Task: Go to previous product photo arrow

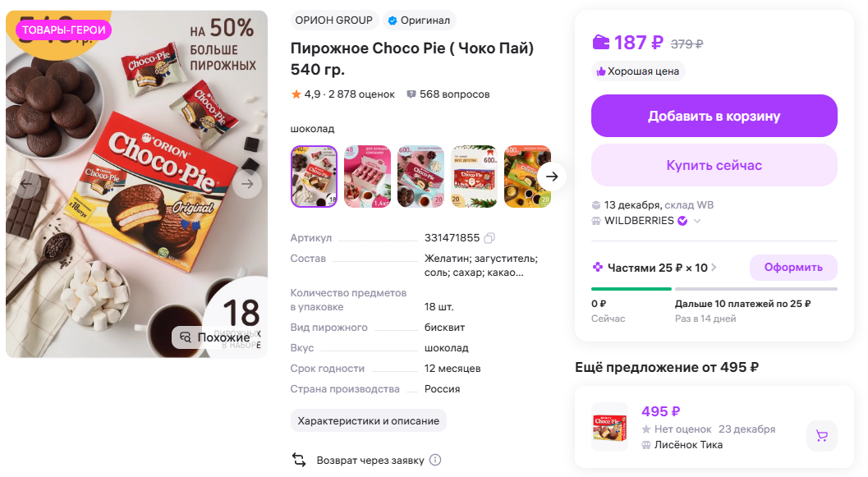Action: point(27,184)
